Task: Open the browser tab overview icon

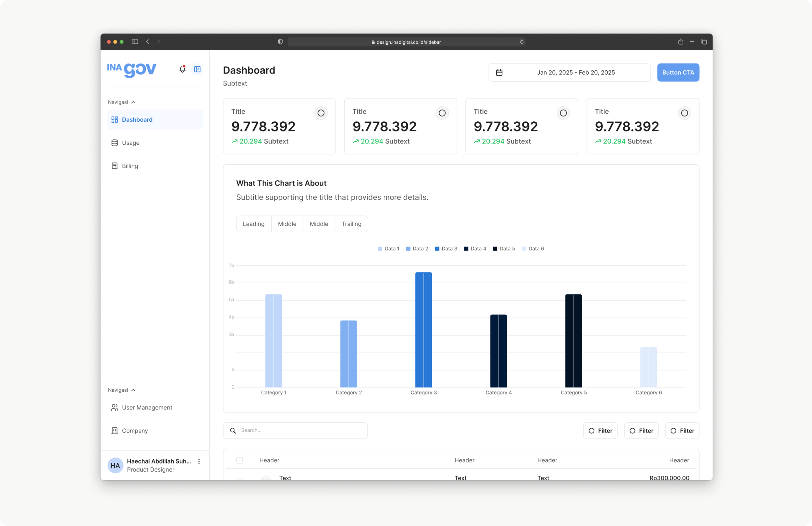Action: click(704, 42)
